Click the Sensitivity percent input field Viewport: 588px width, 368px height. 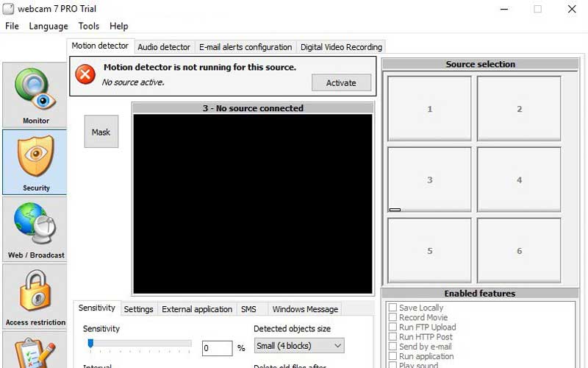217,348
